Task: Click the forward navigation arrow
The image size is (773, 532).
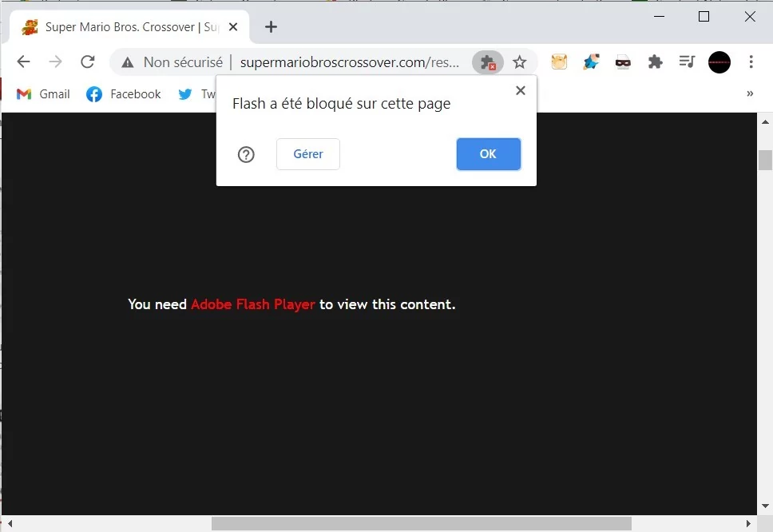Action: [55, 62]
